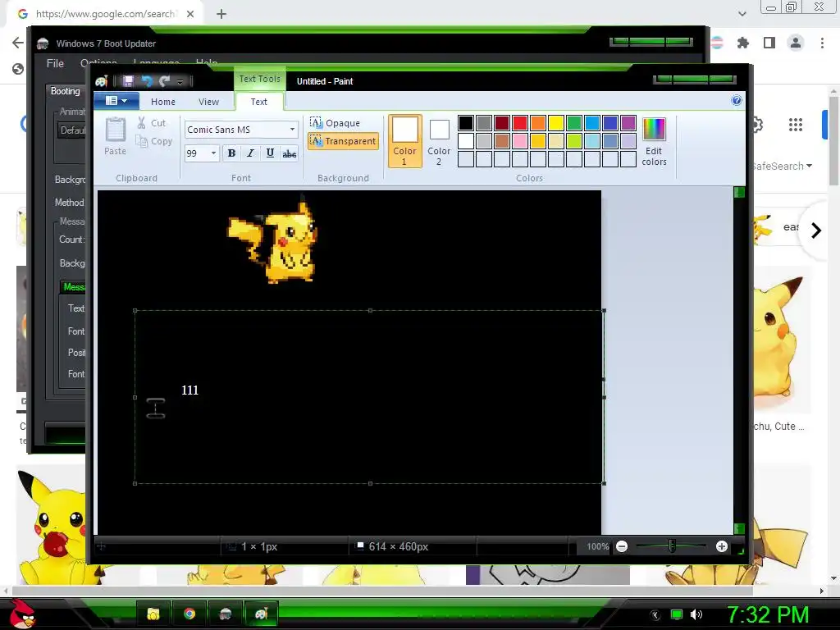
Task: Click the Cut scissors icon
Action: pyautogui.click(x=141, y=123)
